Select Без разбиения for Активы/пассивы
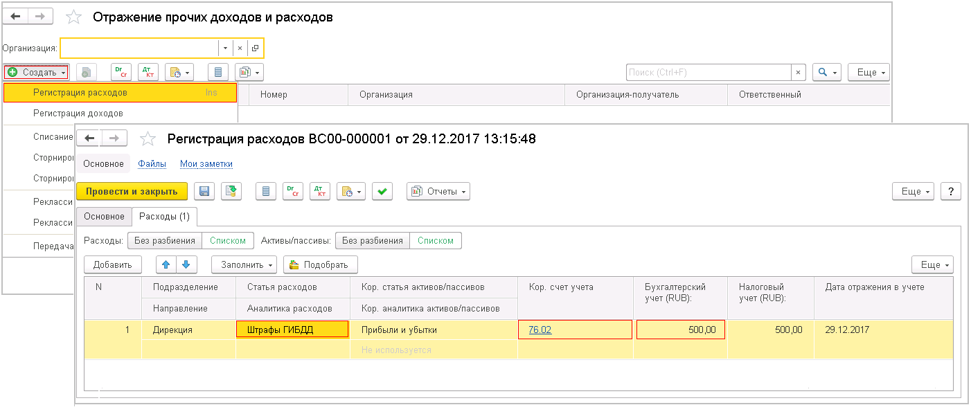This screenshot has height=414, width=980. click(x=373, y=241)
